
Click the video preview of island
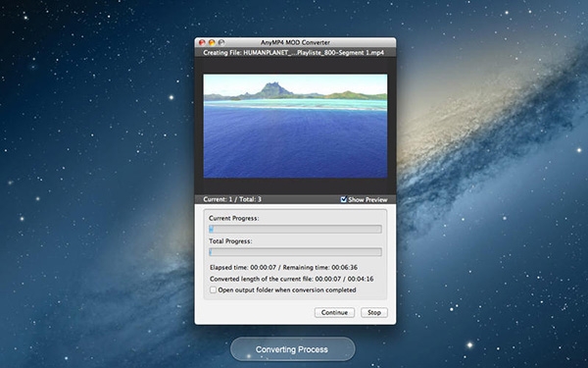[x=295, y=126]
